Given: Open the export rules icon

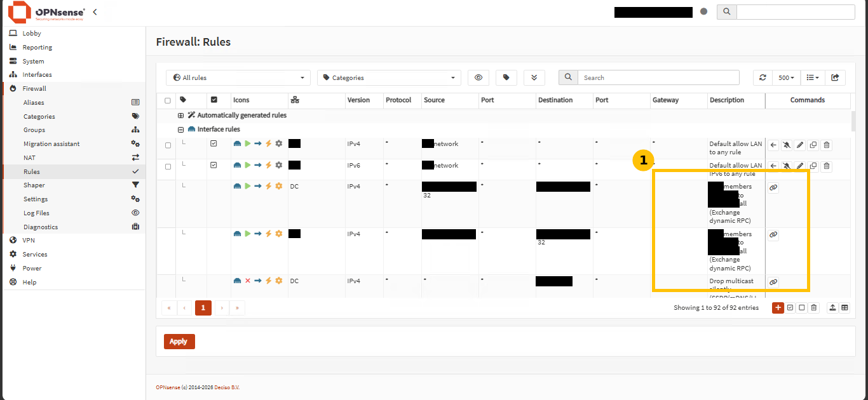Looking at the screenshot, I should point(835,77).
